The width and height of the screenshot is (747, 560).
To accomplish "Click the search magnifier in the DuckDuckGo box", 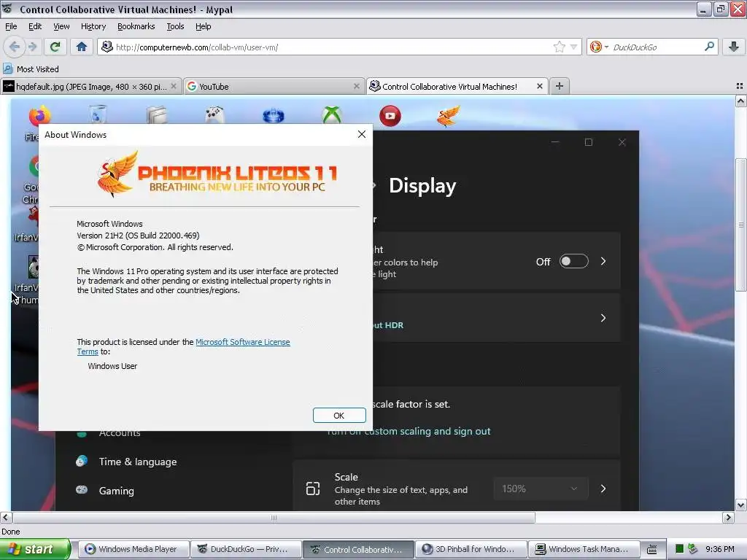I will (709, 47).
